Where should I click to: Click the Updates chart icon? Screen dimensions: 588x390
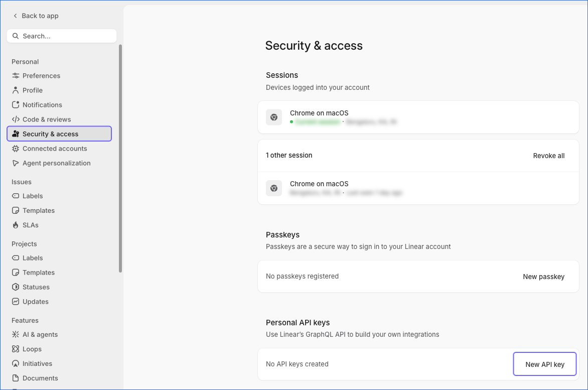[x=16, y=302]
